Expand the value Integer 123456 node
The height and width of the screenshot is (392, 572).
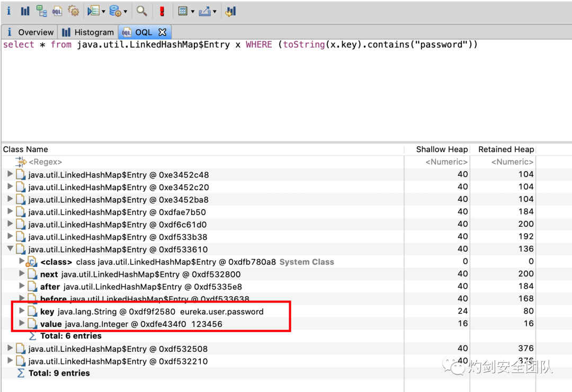tap(22, 323)
